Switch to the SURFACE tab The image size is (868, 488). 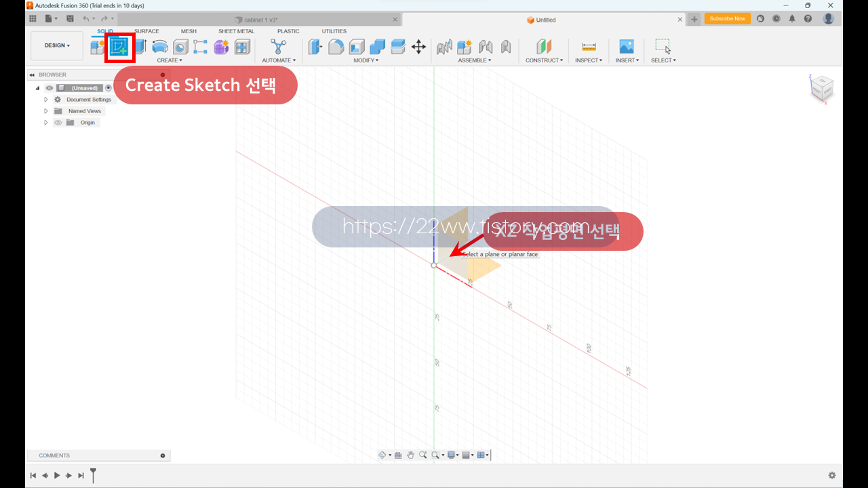146,31
